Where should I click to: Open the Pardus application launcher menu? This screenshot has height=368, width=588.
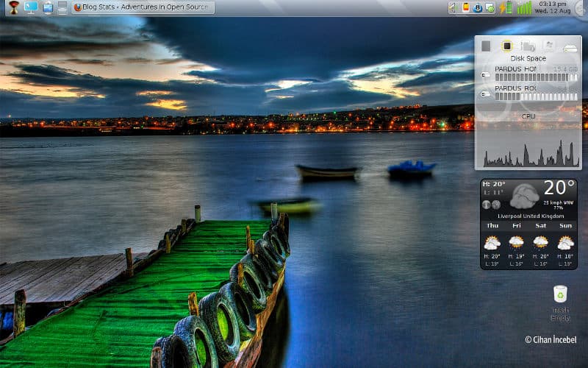pos(13,7)
